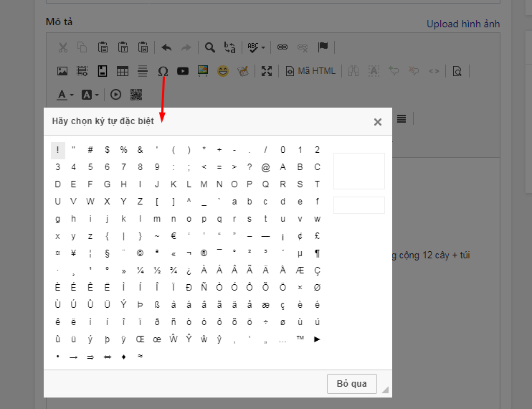Open the text color dropdown
This screenshot has width=532, height=409.
click(x=65, y=94)
